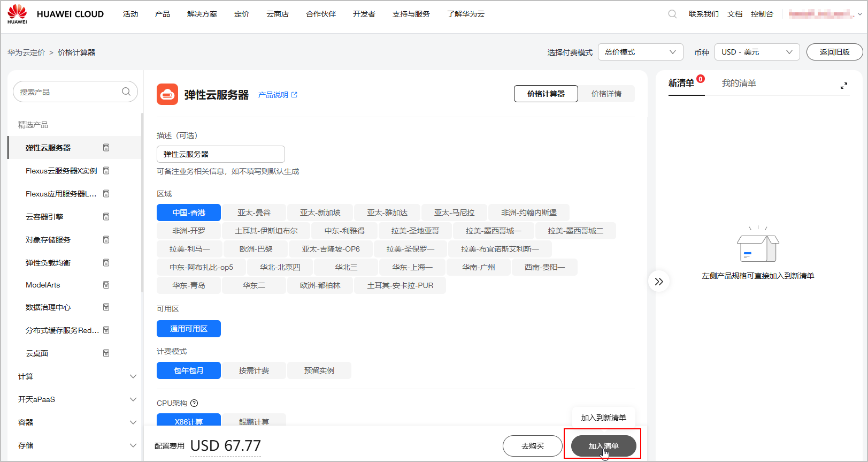Choose 鲲鹏计算 CPU architecture
This screenshot has height=462, width=868.
pyautogui.click(x=254, y=421)
